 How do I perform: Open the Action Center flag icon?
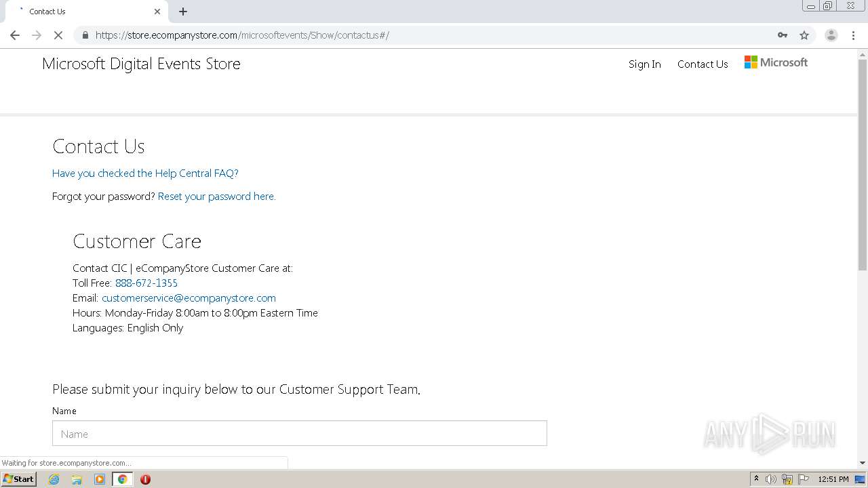click(804, 479)
